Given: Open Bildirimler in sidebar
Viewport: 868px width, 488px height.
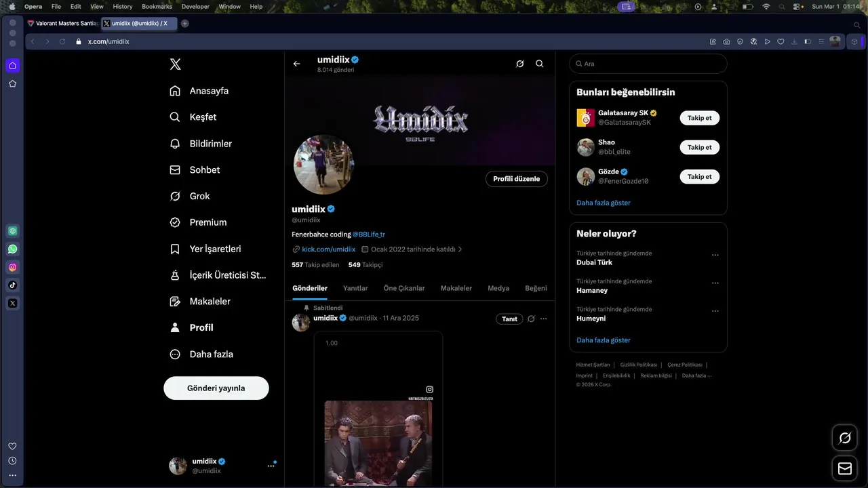Looking at the screenshot, I should pos(201,144).
